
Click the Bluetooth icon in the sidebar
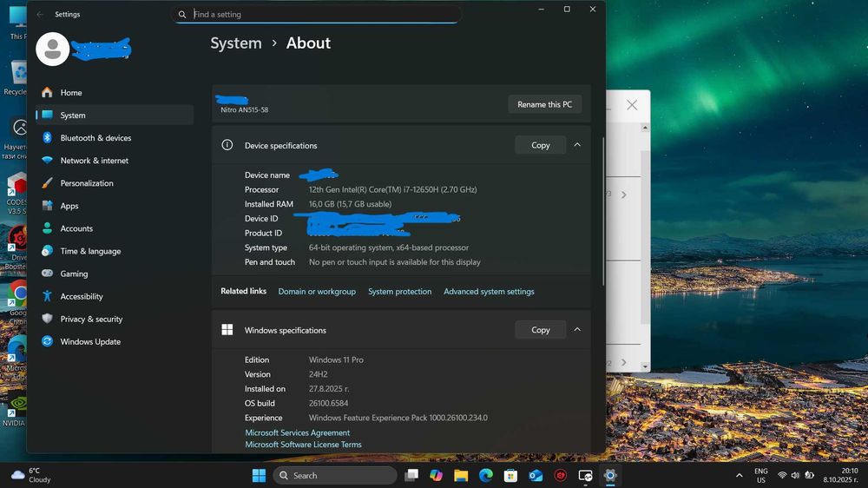coord(47,137)
